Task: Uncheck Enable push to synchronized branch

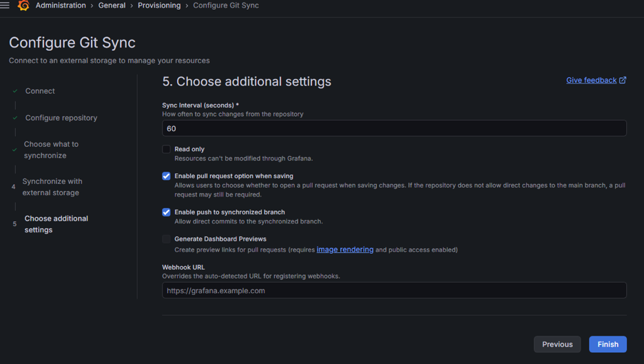Action: [166, 212]
